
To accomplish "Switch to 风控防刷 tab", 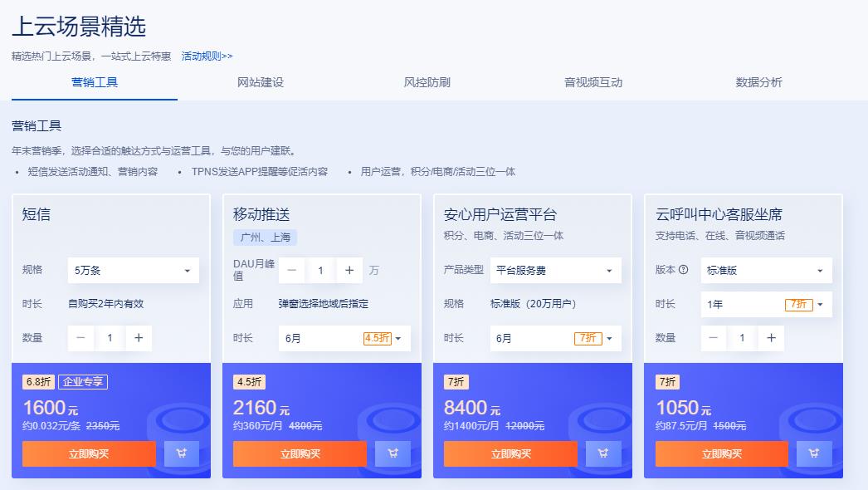I will pyautogui.click(x=427, y=82).
